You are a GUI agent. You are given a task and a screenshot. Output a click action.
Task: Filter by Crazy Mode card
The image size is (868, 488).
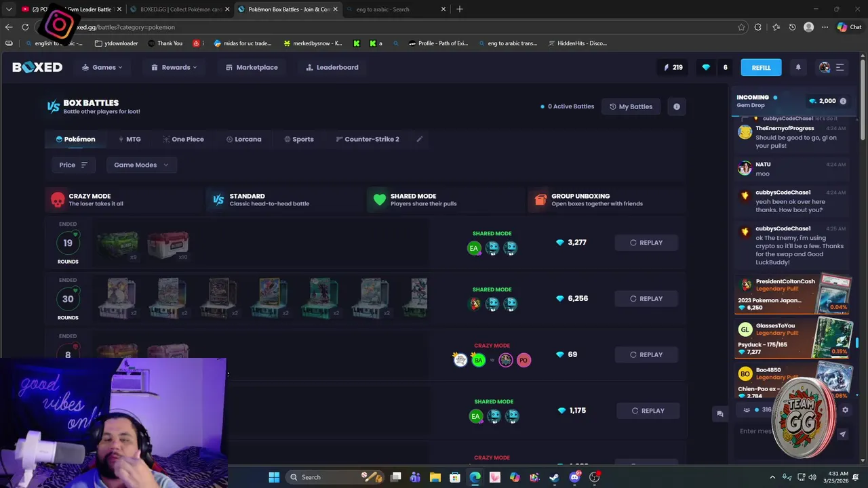click(124, 200)
